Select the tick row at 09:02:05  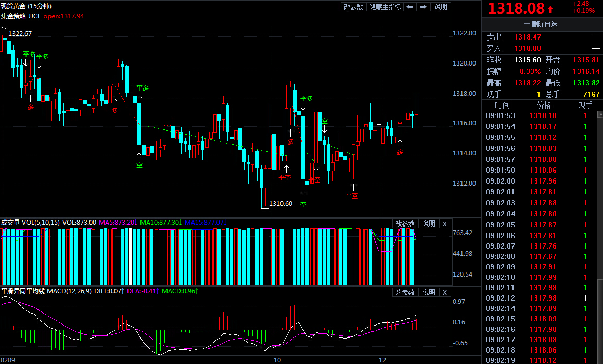coord(539,225)
